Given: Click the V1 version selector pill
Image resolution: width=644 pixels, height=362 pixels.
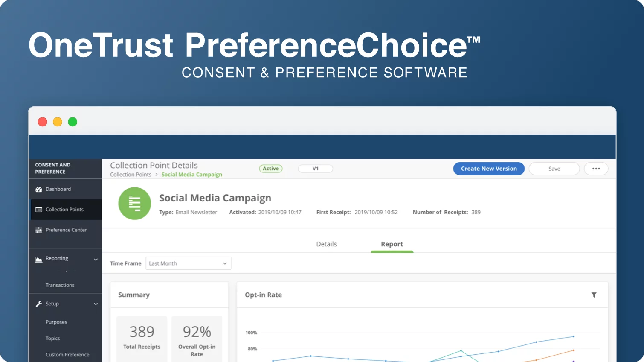Looking at the screenshot, I should pyautogui.click(x=316, y=169).
